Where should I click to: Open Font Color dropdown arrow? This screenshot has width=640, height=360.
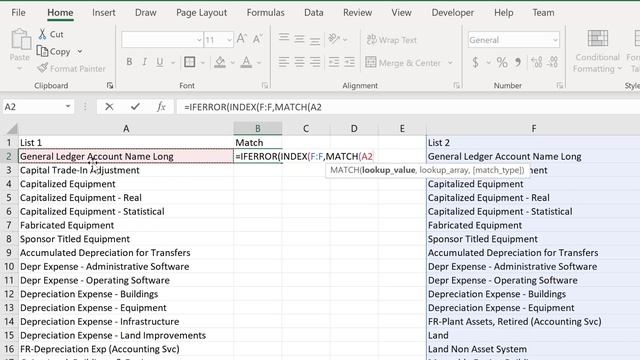click(259, 62)
